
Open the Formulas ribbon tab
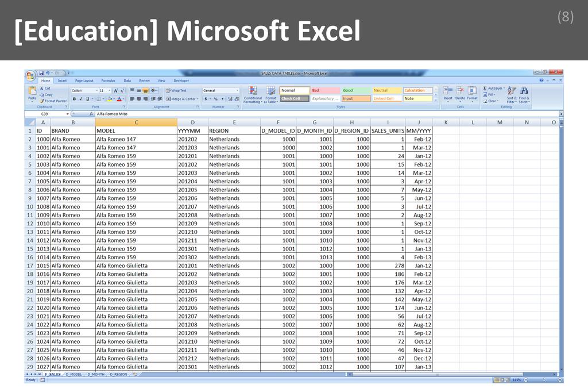click(x=108, y=80)
